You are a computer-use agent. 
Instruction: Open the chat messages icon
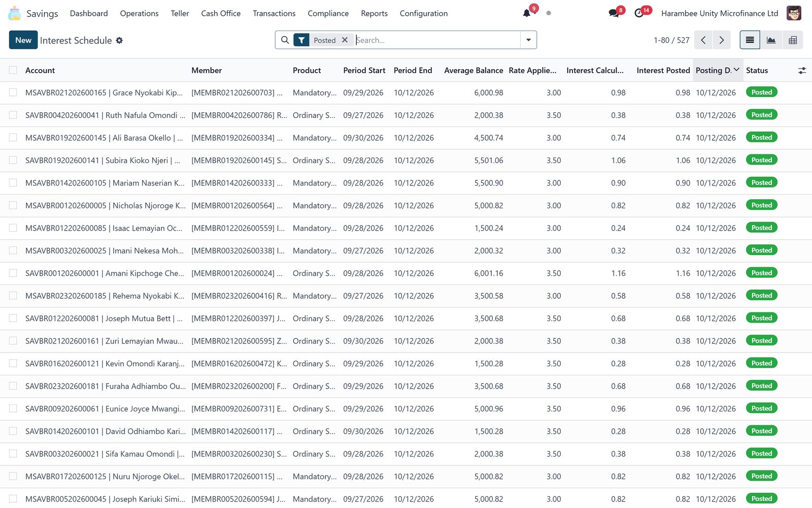pos(614,13)
